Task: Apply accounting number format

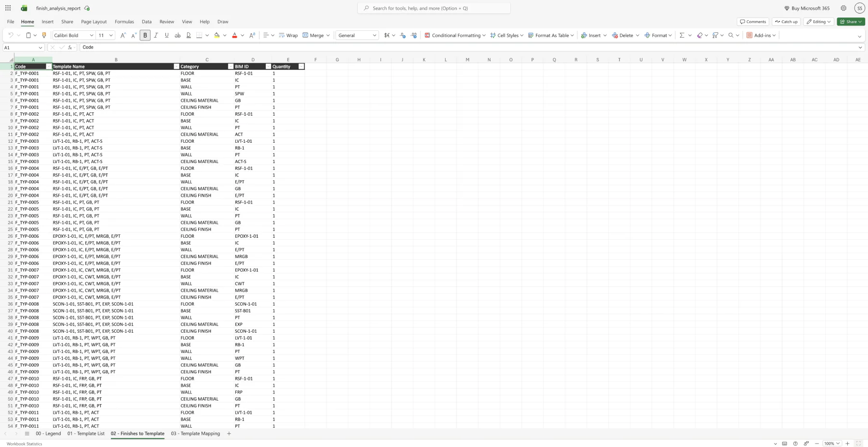Action: 386,35
